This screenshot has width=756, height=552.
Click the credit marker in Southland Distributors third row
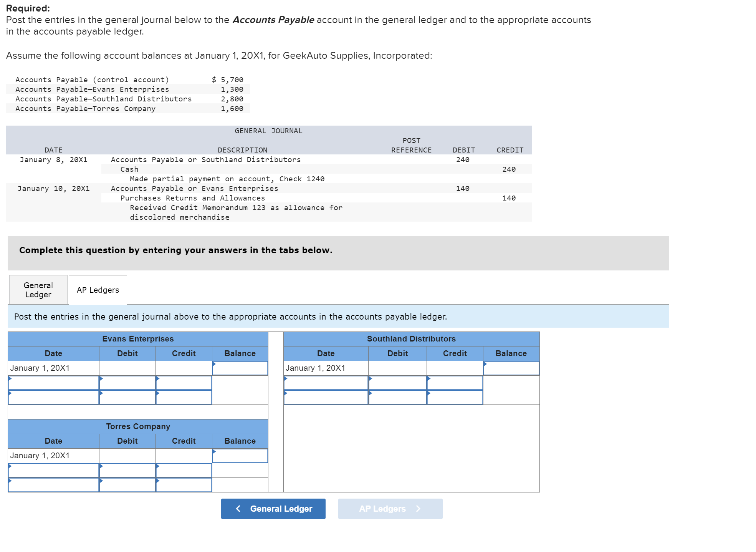tap(429, 393)
